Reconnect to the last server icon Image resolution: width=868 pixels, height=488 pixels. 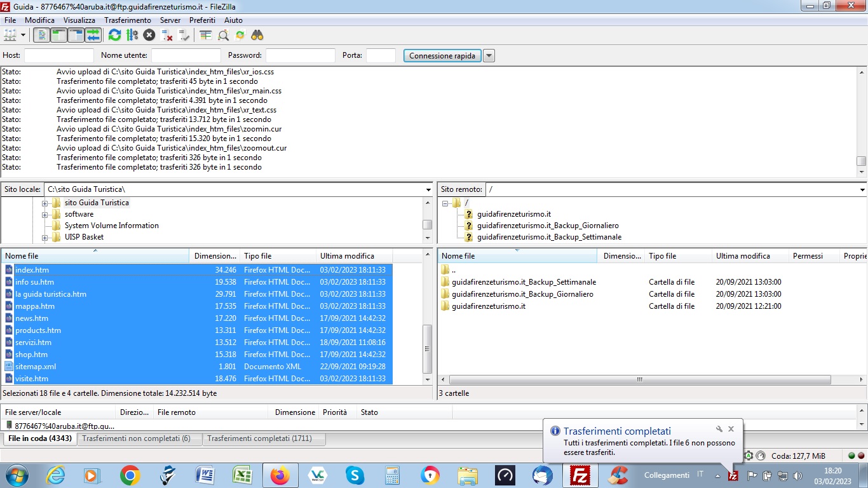click(184, 35)
